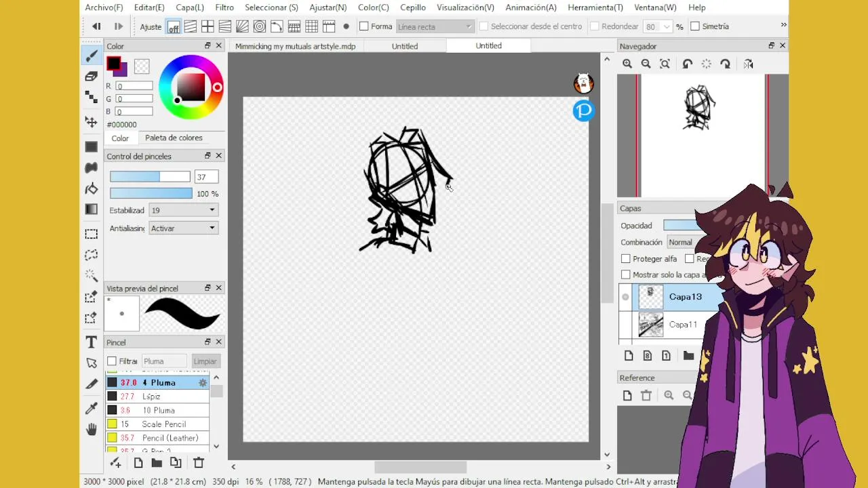
Task: Click the horizontal canvas scrollbar
Action: click(x=420, y=467)
